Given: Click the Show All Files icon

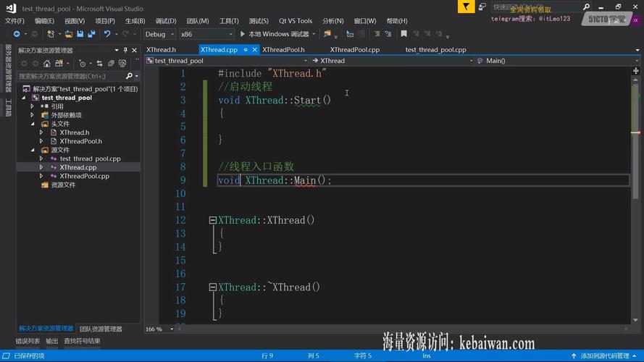Looking at the screenshot, I should click(122, 64).
